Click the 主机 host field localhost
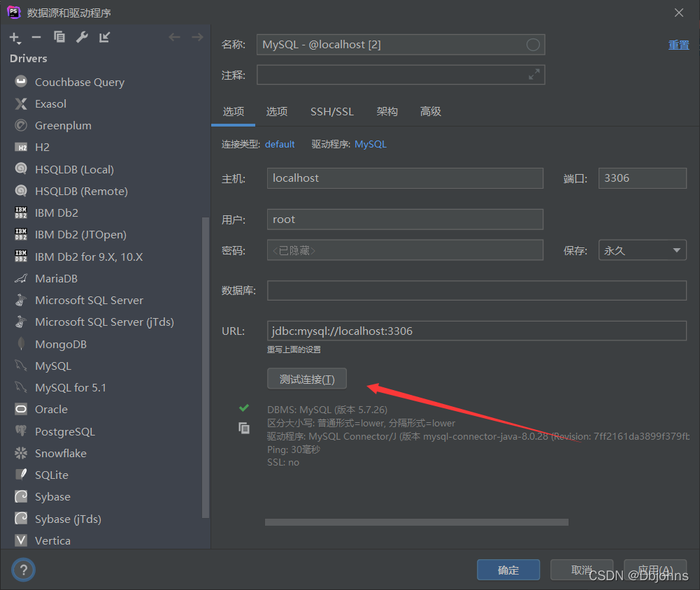The height and width of the screenshot is (590, 700). tap(405, 178)
